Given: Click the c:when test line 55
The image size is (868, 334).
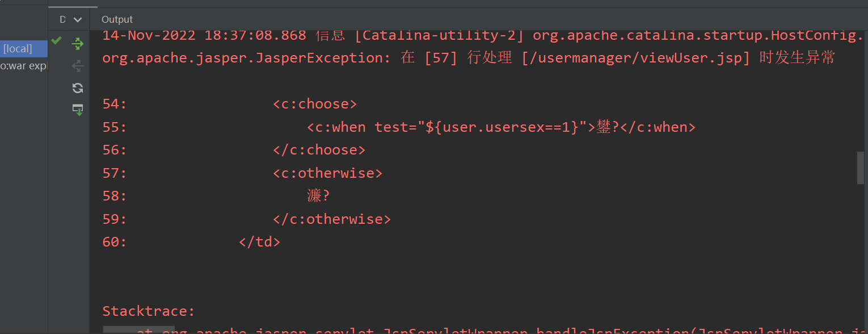Looking at the screenshot, I should pyautogui.click(x=501, y=127).
